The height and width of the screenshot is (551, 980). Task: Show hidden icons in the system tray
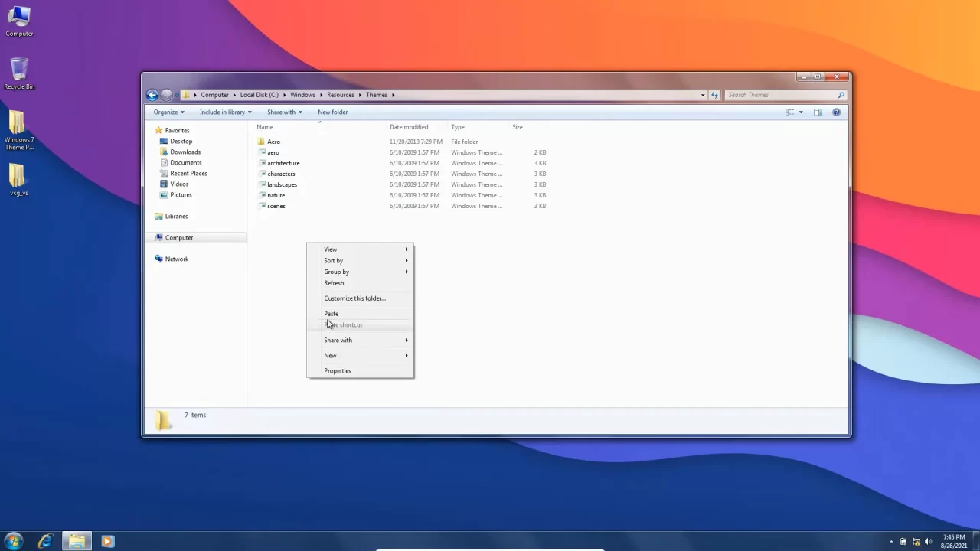(x=890, y=542)
